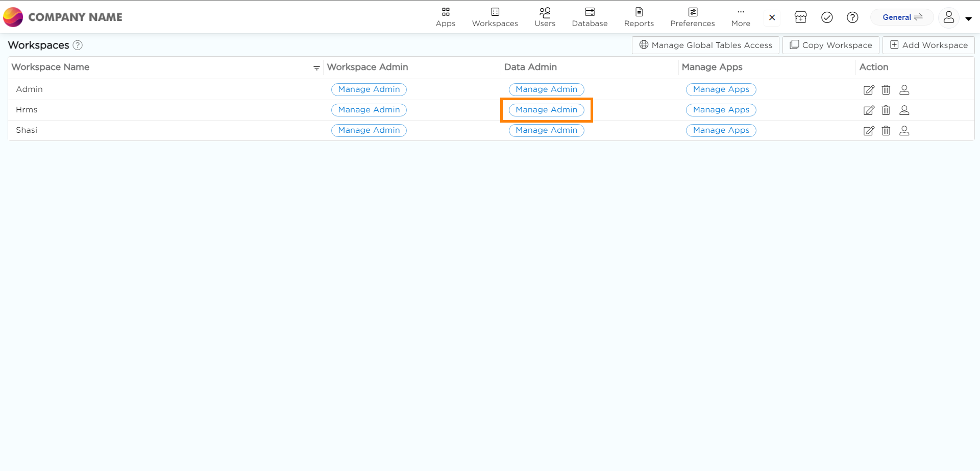Image resolution: width=980 pixels, height=471 pixels.
Task: Open the Reports menu item
Action: (639, 17)
